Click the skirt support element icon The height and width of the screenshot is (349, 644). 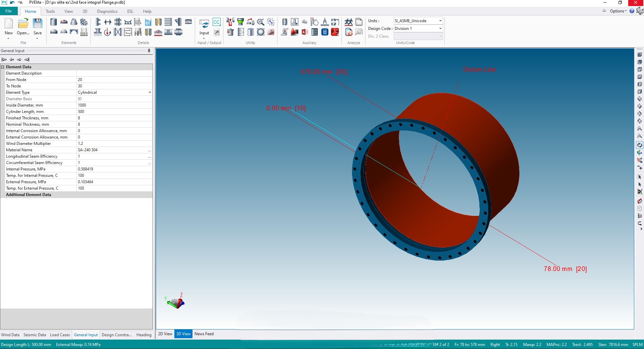84,32
